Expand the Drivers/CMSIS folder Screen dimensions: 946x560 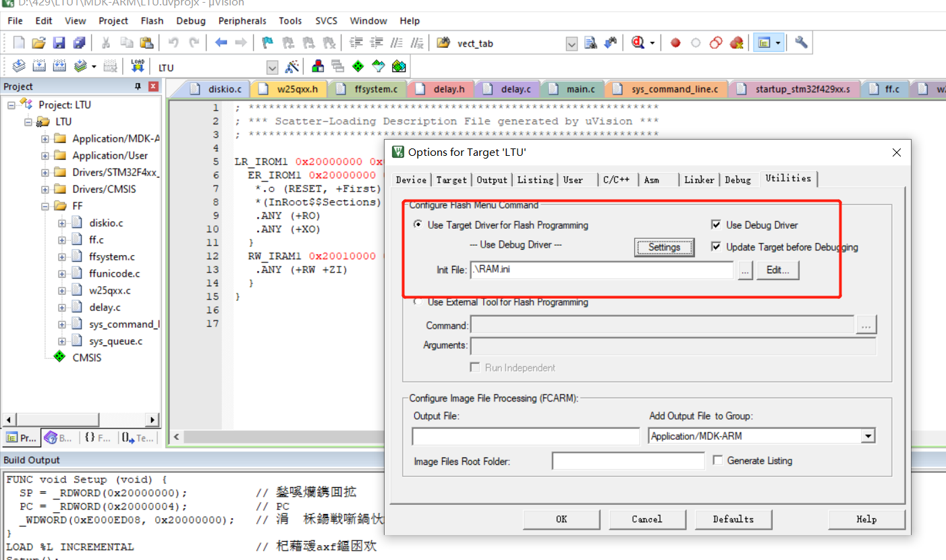click(45, 189)
